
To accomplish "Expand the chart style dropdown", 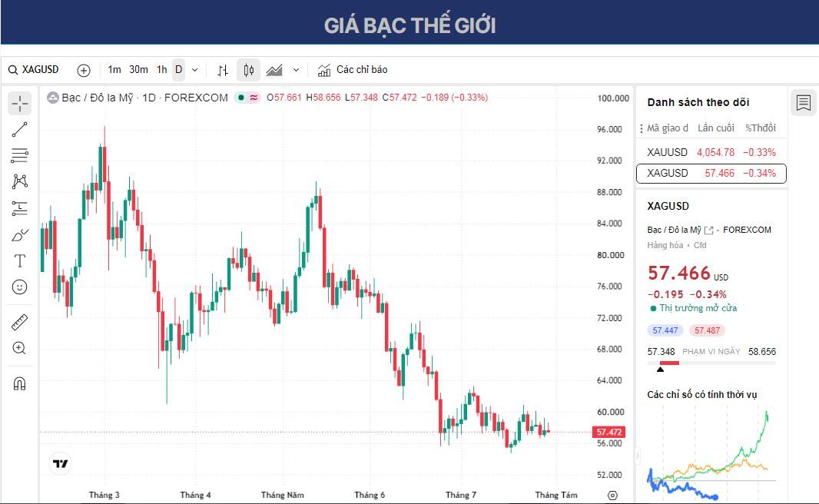I will pyautogui.click(x=296, y=70).
